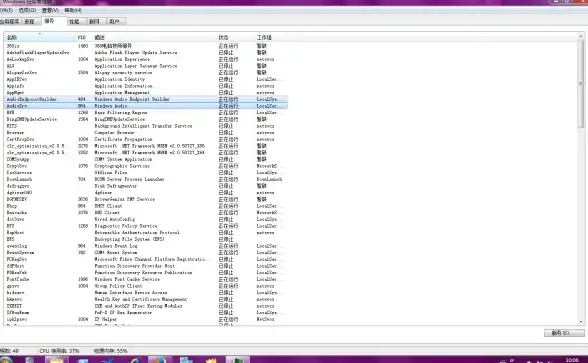Image resolution: width=588 pixels, height=363 pixels.
Task: Open the Windows Start menu orb
Action: click(x=5, y=360)
